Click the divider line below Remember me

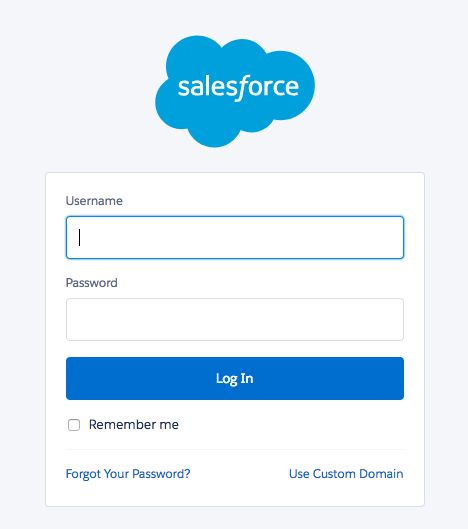click(x=235, y=449)
